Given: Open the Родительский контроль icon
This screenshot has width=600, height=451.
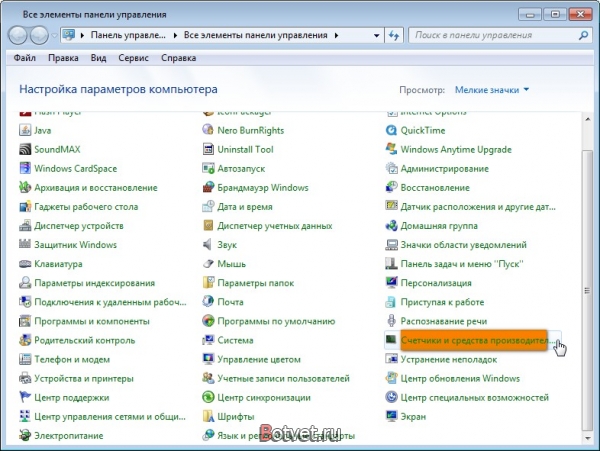Looking at the screenshot, I should [x=25, y=340].
